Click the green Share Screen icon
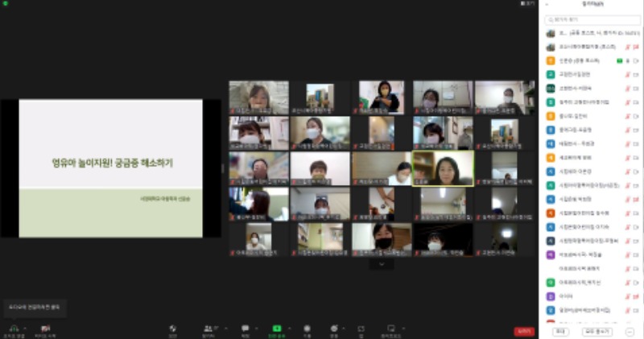The width and height of the screenshot is (644, 339). (276, 328)
